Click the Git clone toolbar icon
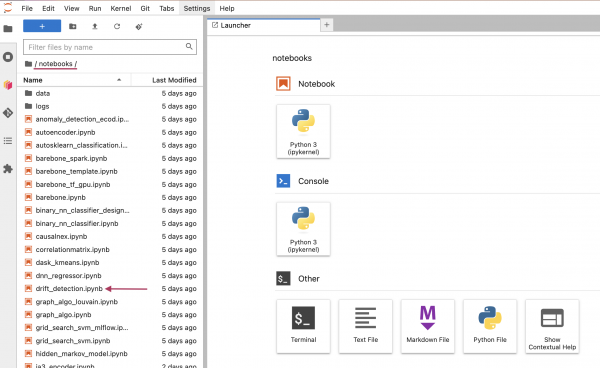The width and height of the screenshot is (600, 368). 139,26
